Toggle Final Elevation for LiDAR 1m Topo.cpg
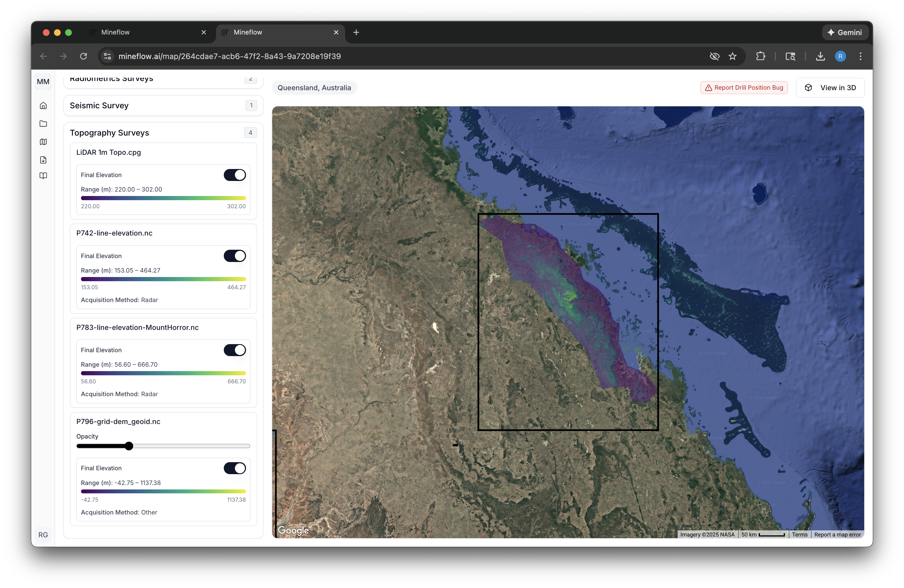The height and width of the screenshot is (588, 904). click(234, 175)
